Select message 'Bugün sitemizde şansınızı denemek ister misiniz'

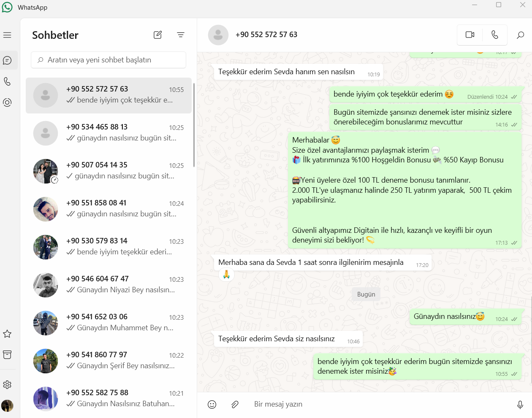pos(425,117)
